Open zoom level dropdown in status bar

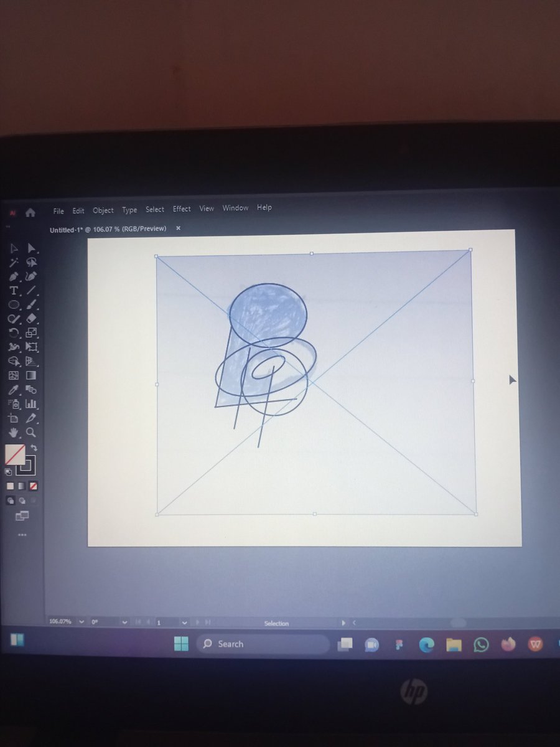pyautogui.click(x=81, y=621)
